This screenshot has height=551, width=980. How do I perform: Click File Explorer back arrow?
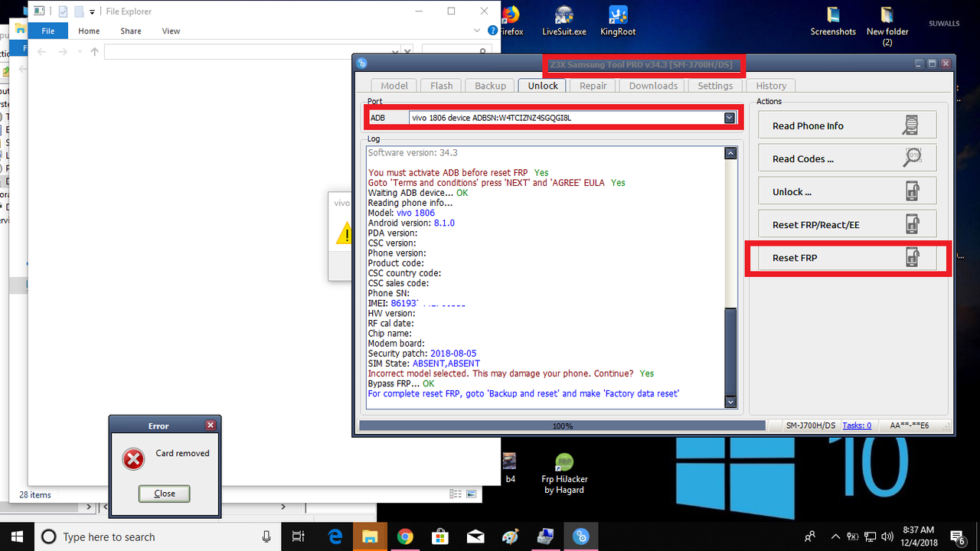(42, 51)
